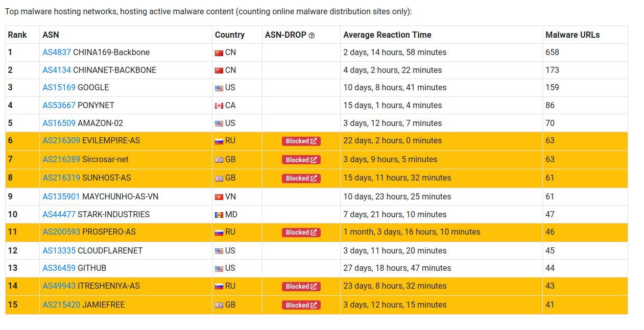This screenshot has height=330, width=644.
Task: Click the Russia flag in PROSPERO-AS row
Action: point(219,232)
